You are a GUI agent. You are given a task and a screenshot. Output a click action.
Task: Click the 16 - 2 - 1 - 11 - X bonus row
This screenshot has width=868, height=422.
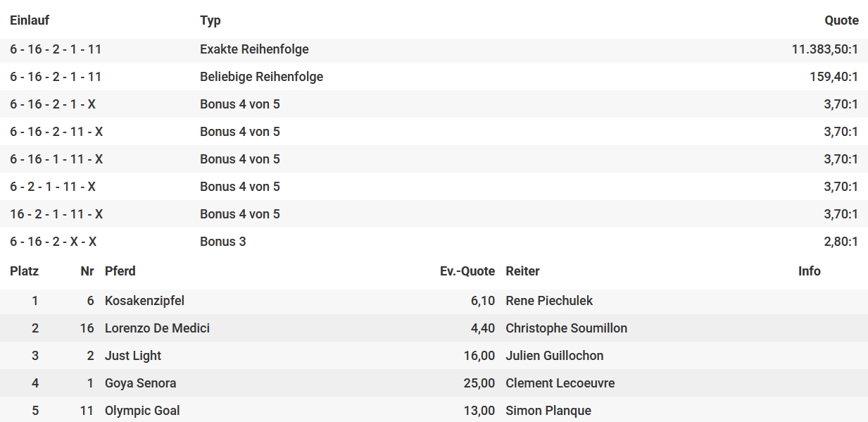[x=434, y=214]
